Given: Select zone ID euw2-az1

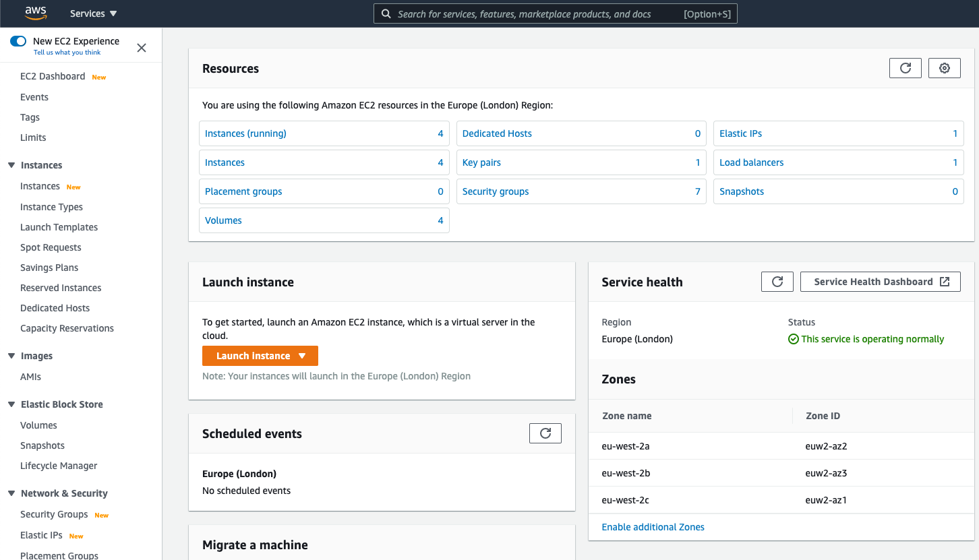Looking at the screenshot, I should [x=826, y=500].
